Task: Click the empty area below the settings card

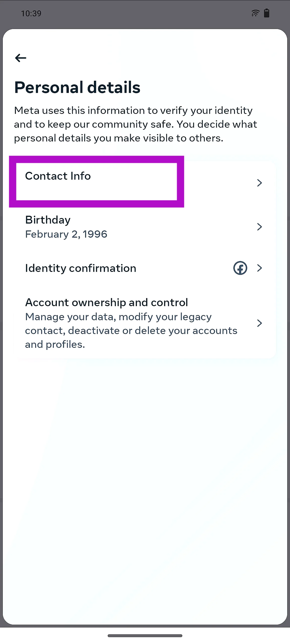Action: (145, 478)
